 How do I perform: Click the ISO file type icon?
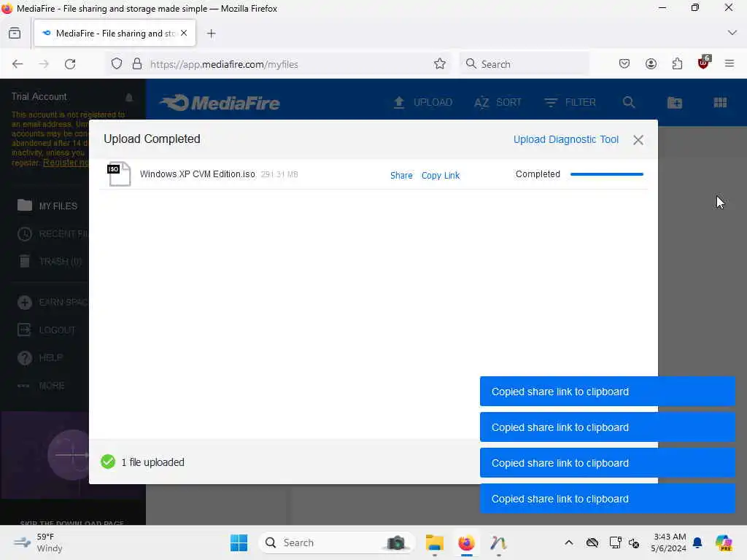pos(119,174)
